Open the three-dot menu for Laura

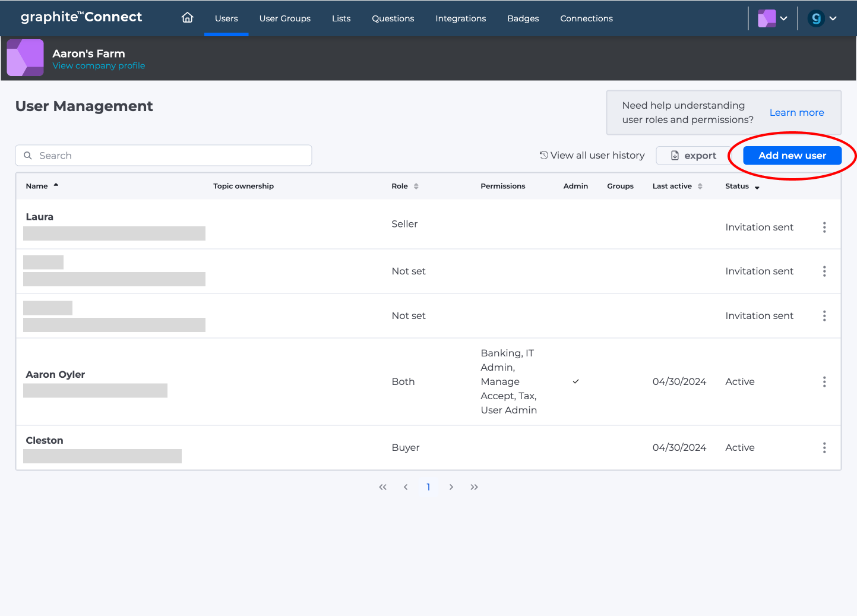[824, 228]
